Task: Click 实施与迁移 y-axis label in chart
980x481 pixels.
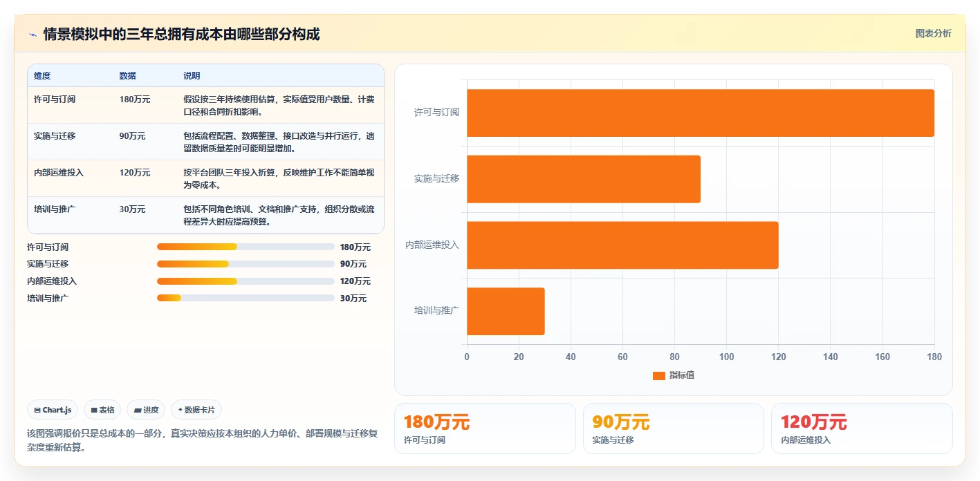Action: pyautogui.click(x=436, y=179)
